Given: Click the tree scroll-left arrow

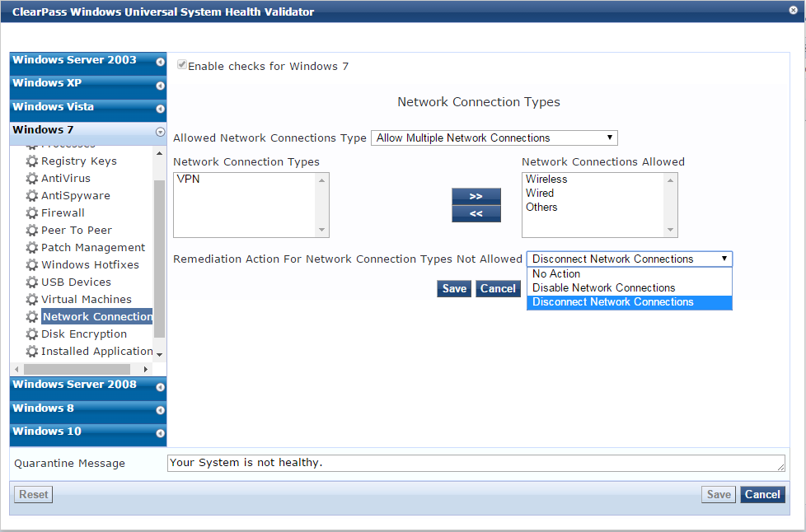Looking at the screenshot, I should 16,369.
